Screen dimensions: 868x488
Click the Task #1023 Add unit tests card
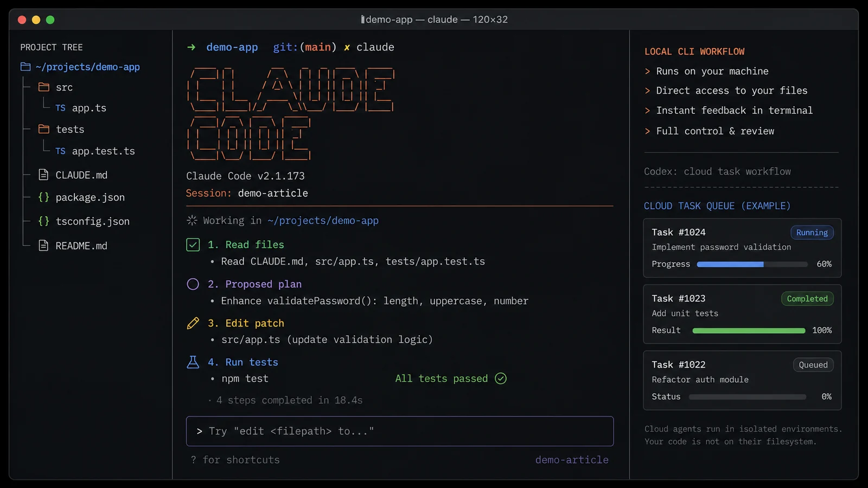pos(742,314)
